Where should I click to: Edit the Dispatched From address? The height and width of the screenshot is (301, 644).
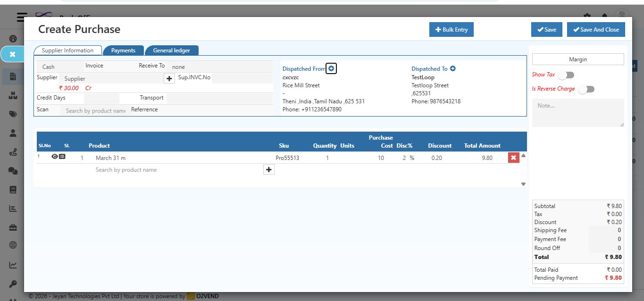tap(331, 68)
